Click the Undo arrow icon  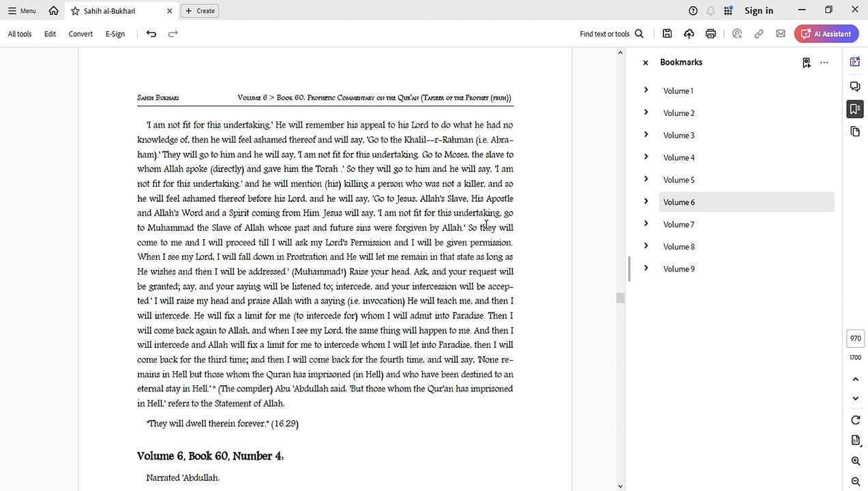click(x=151, y=34)
